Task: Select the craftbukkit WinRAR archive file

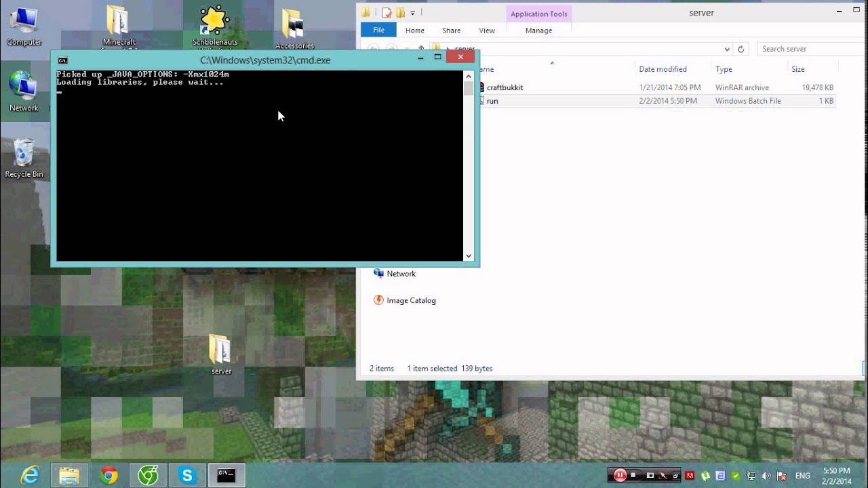Action: [x=505, y=87]
